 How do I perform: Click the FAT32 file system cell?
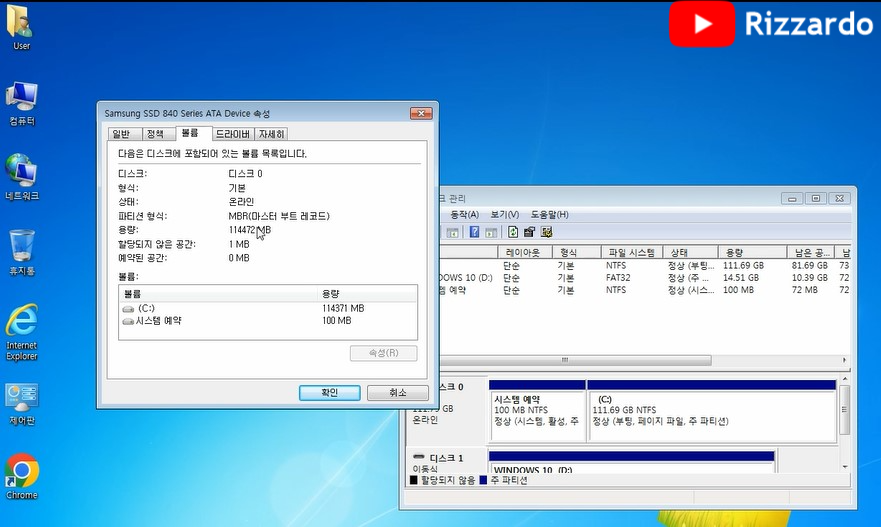(618, 278)
